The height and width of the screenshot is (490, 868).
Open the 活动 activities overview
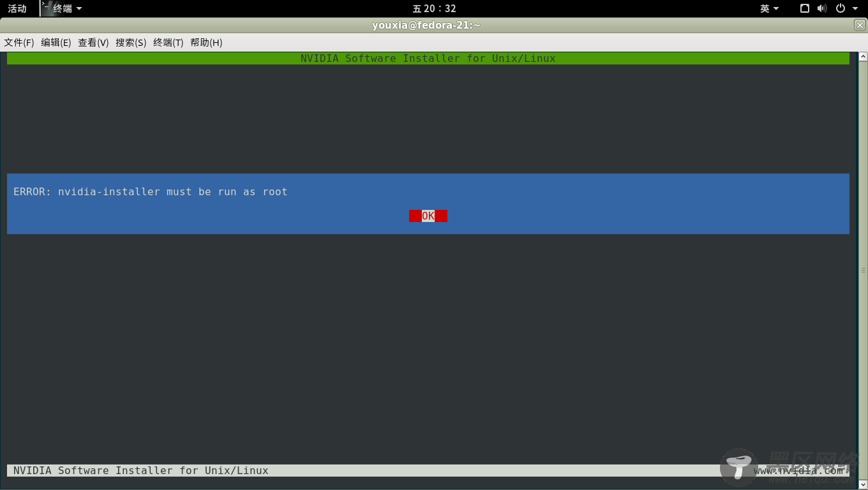(17, 8)
